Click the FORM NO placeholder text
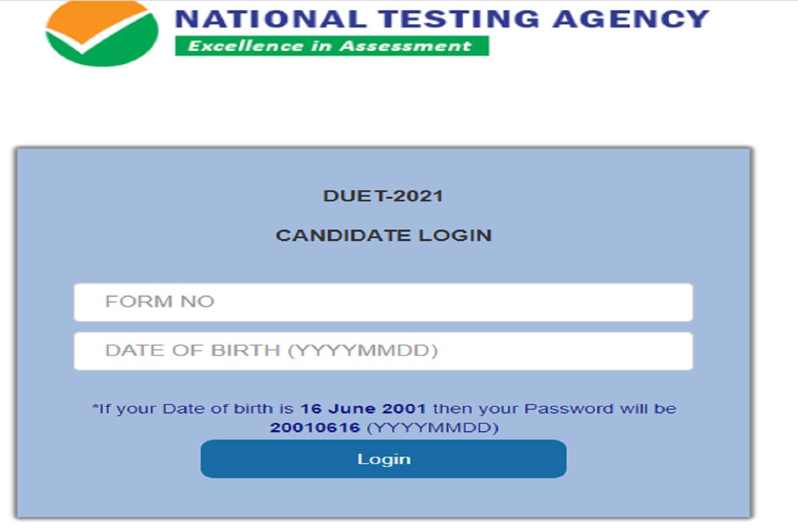This screenshot has height=532, width=798. point(160,301)
